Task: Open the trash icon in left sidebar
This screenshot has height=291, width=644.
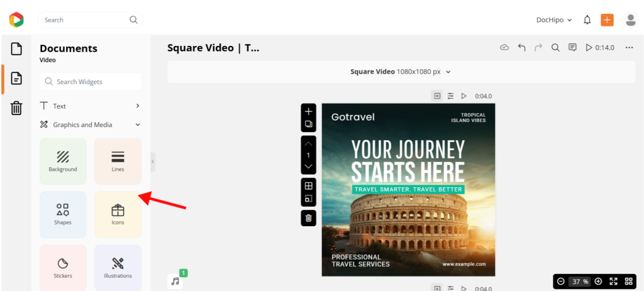Action: [x=16, y=108]
